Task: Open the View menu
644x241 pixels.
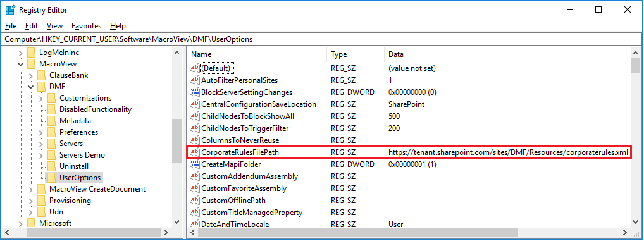Action: click(x=54, y=26)
